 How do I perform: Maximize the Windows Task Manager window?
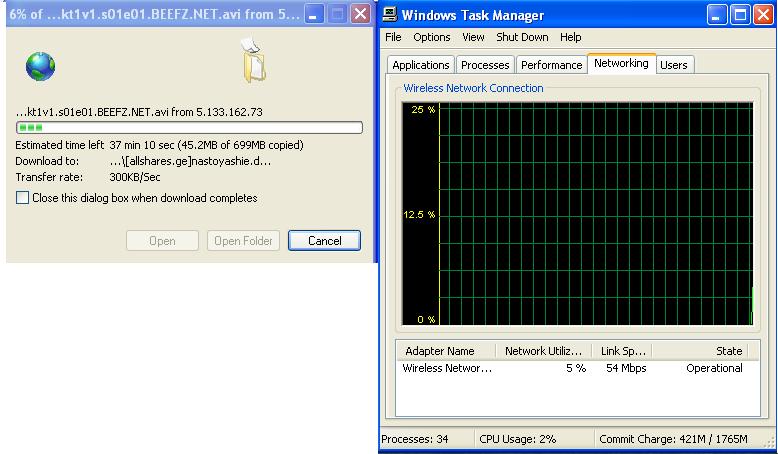[x=740, y=15]
